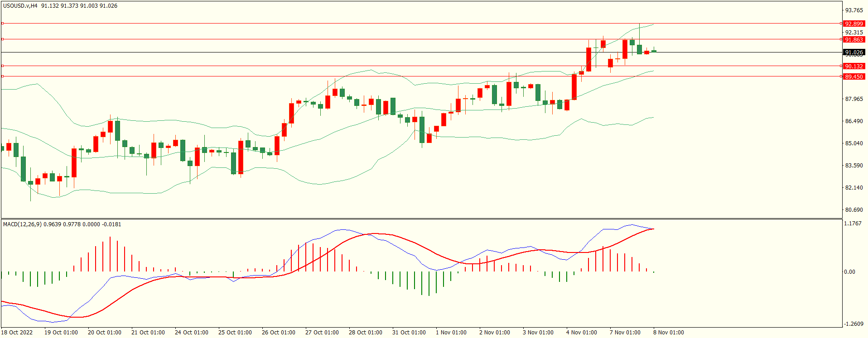The height and width of the screenshot is (338, 868).
Task: Click the 85.040 price axis value
Action: coord(854,143)
